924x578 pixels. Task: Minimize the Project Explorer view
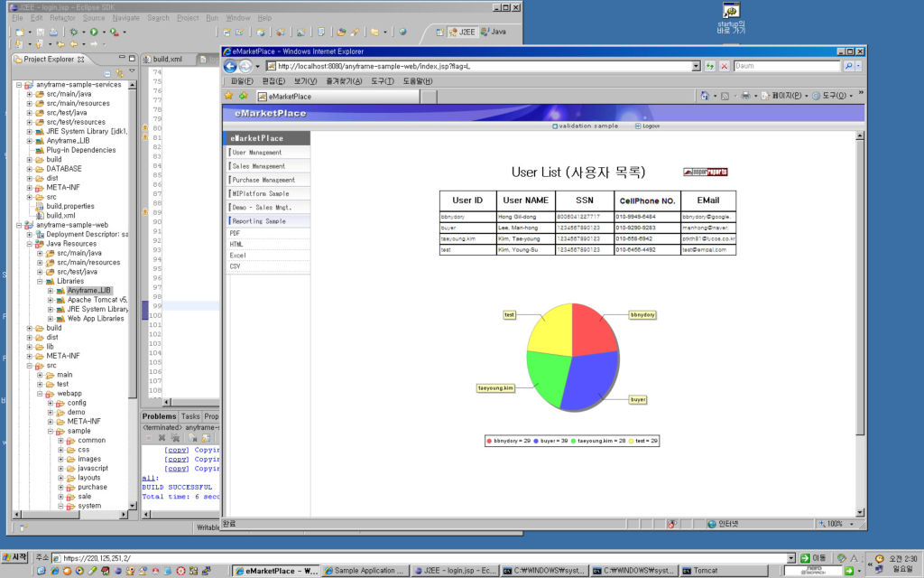click(122, 58)
